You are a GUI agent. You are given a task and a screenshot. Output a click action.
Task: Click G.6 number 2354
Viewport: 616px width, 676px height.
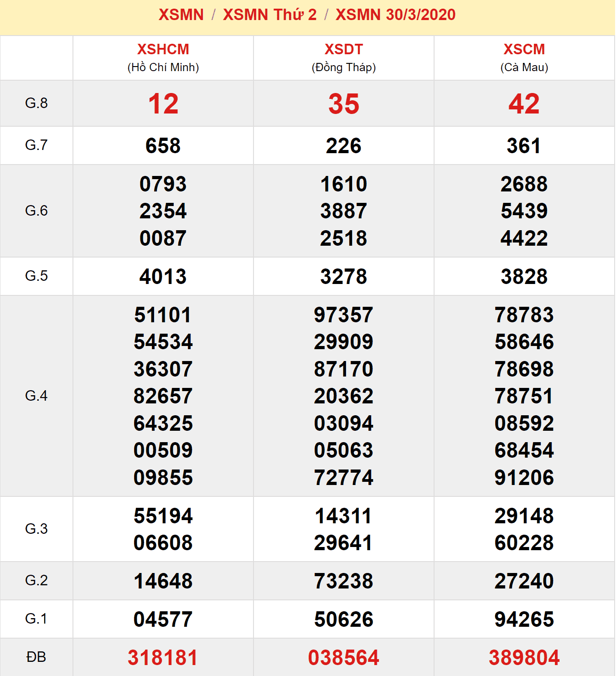163,211
